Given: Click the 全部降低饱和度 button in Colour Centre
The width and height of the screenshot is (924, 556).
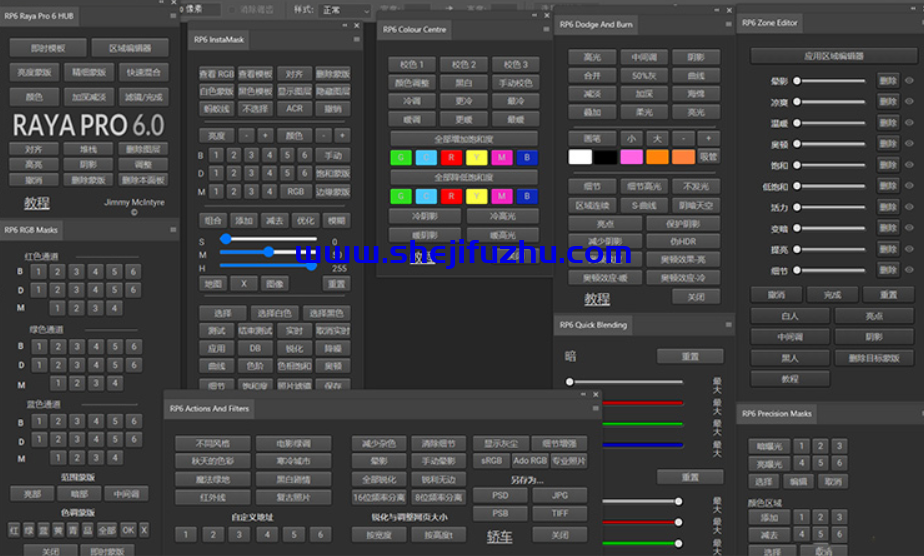Looking at the screenshot, I should click(x=464, y=177).
